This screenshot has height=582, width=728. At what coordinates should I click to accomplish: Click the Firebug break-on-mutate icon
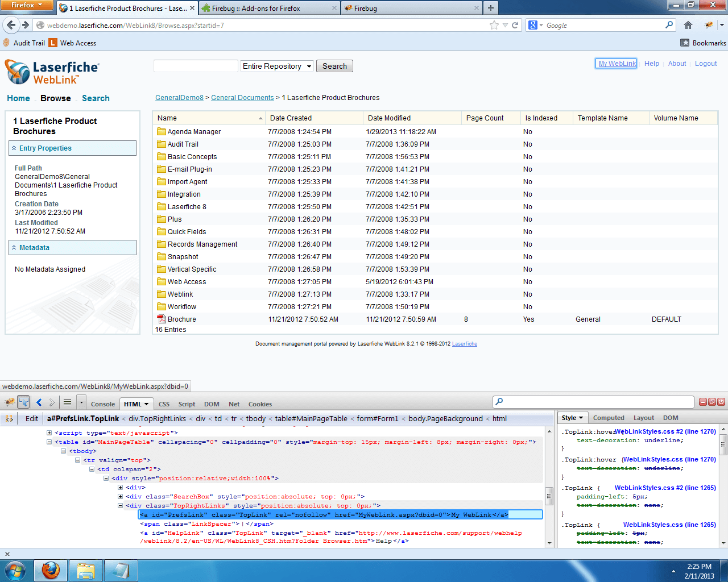click(9, 418)
